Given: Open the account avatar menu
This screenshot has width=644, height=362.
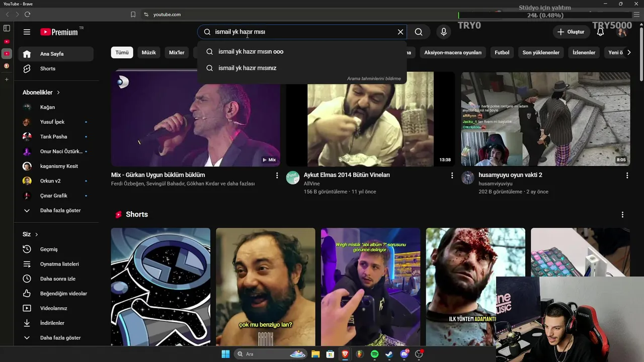Looking at the screenshot, I should 622,32.
